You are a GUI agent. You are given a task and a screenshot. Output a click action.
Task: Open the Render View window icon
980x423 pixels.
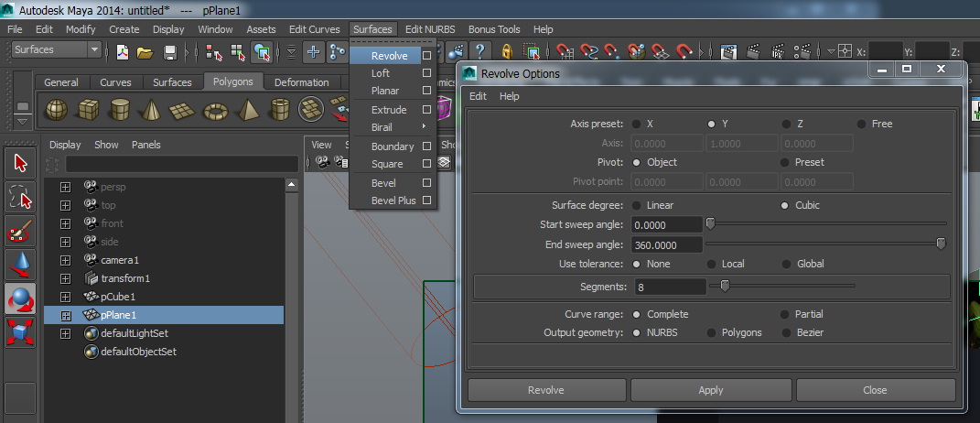(x=728, y=51)
